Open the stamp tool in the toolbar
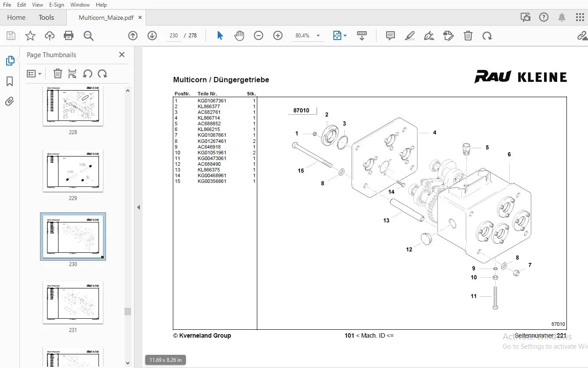This screenshot has height=368, width=588. tap(448, 36)
